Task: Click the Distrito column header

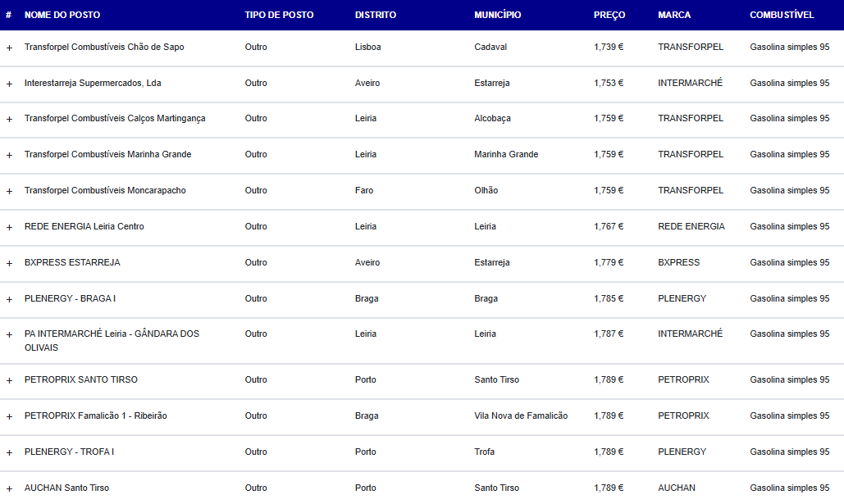Action: coord(376,15)
